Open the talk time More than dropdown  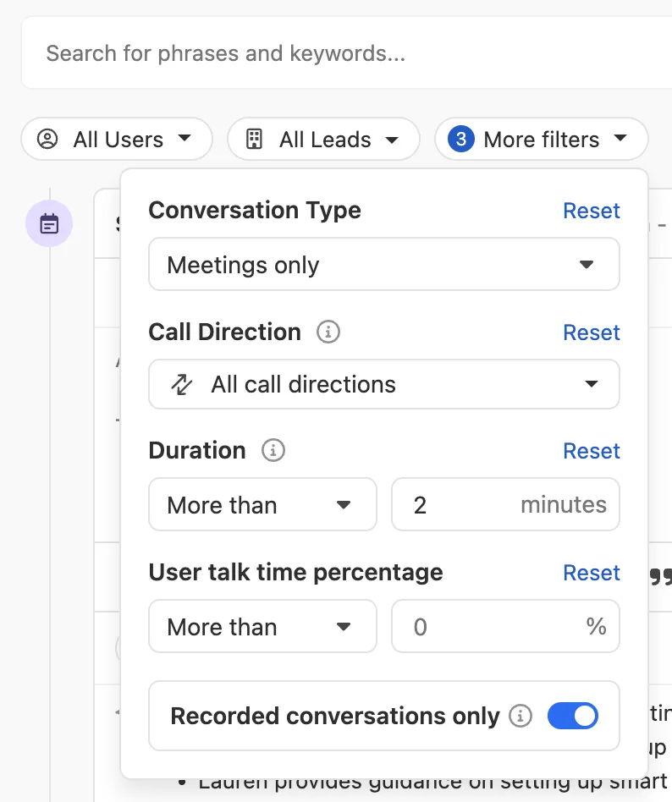point(262,627)
